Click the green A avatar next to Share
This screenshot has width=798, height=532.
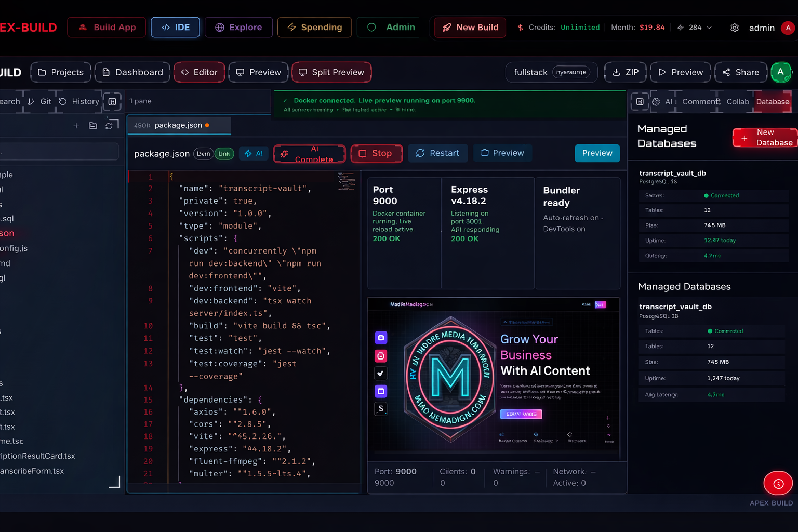tap(780, 72)
